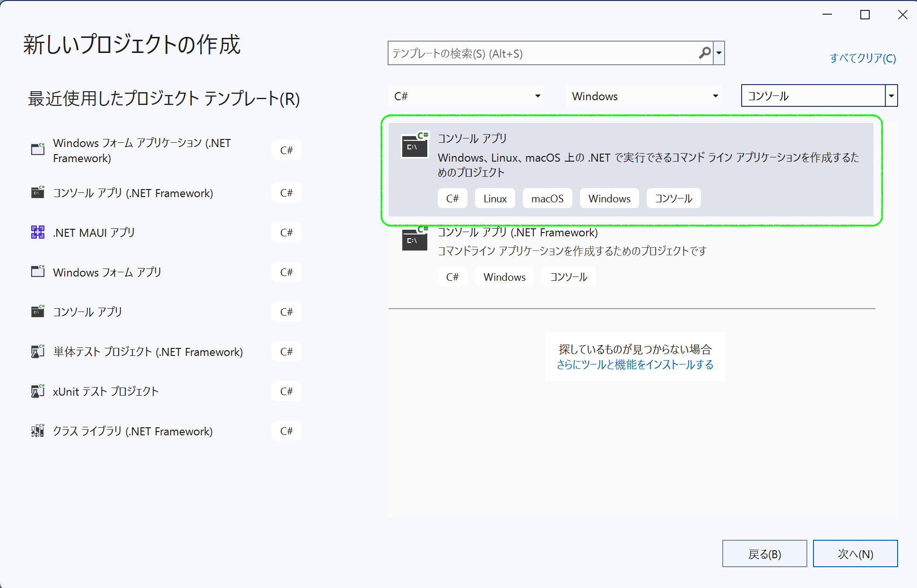Click the C# tag on .NET Framework result
This screenshot has height=588, width=917.
[x=452, y=277]
